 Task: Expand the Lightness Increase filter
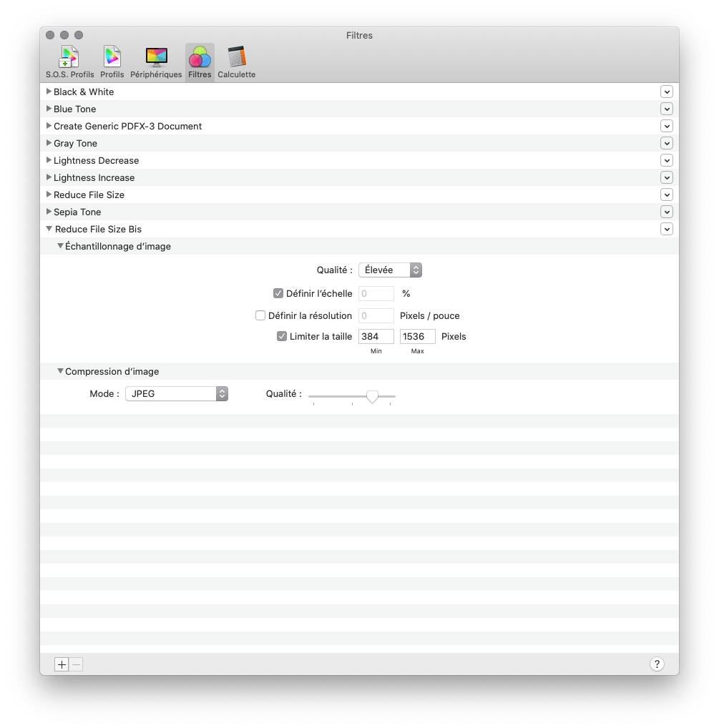pos(49,177)
